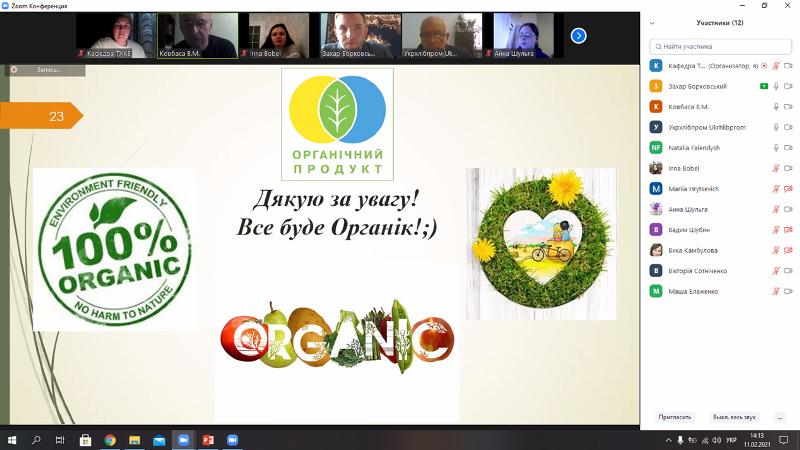800x450 pixels.
Task: Click the camera icon for Анна Шульга
Action: pos(788,209)
